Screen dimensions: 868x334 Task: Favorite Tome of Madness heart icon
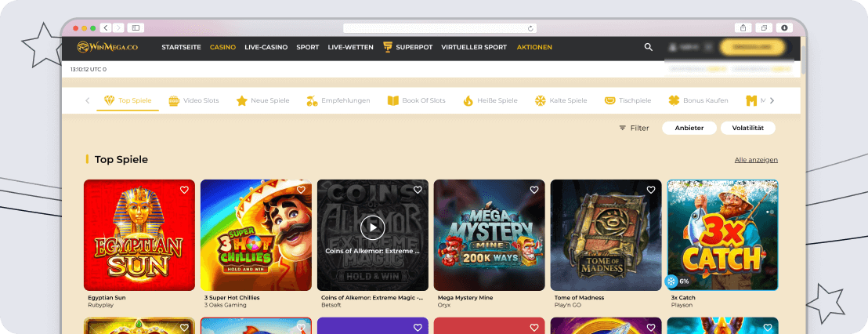pyautogui.click(x=651, y=190)
